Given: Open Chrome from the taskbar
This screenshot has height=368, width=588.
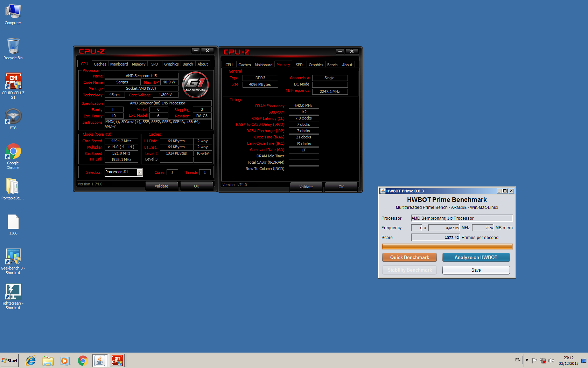Looking at the screenshot, I should click(x=83, y=361).
